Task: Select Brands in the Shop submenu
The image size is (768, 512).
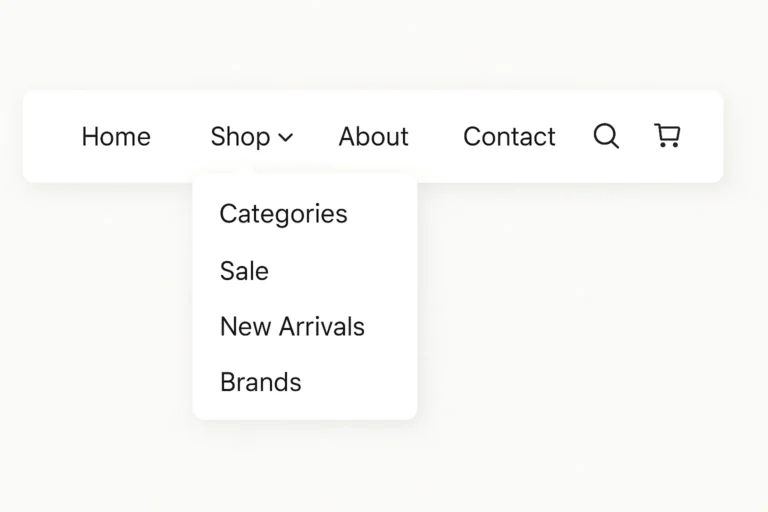Action: point(260,382)
